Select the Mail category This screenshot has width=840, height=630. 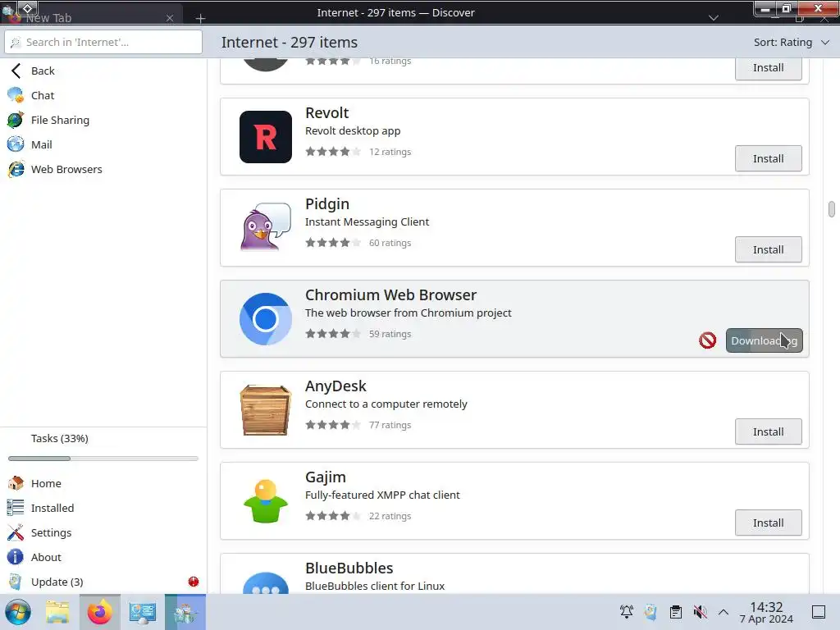tap(103, 144)
